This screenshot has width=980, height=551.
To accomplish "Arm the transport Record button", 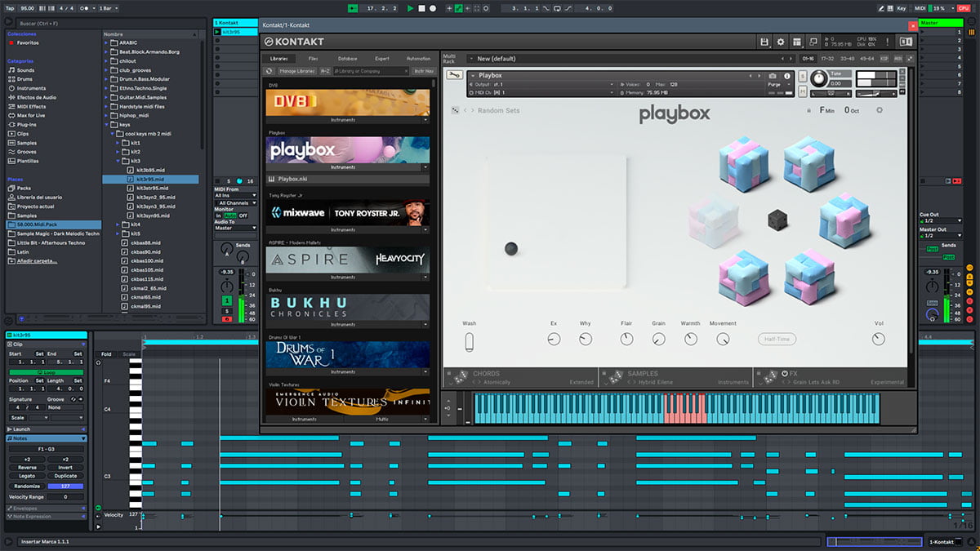I will [432, 8].
